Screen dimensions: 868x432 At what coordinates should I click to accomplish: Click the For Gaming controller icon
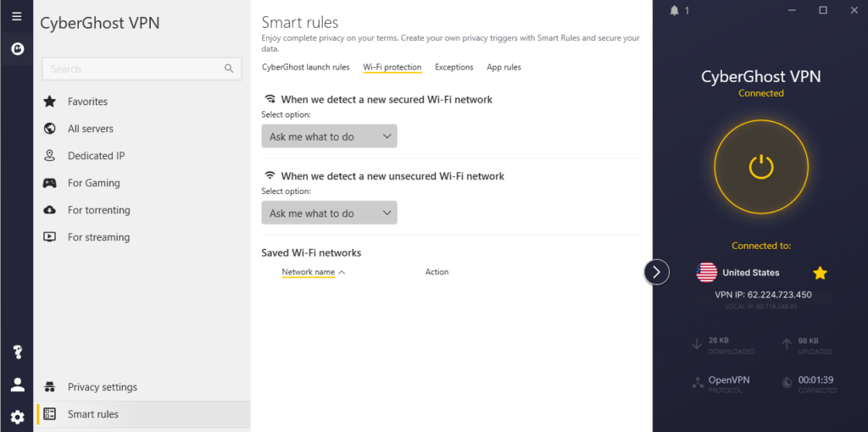coord(50,182)
